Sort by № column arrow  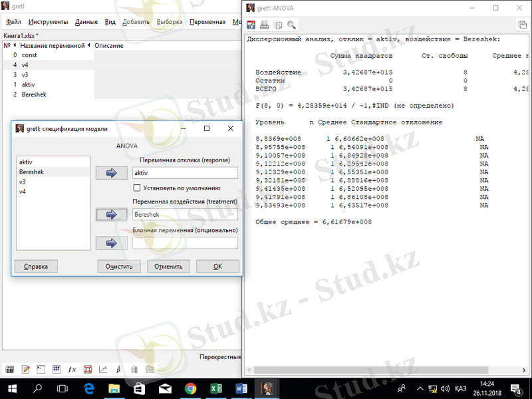coord(15,45)
